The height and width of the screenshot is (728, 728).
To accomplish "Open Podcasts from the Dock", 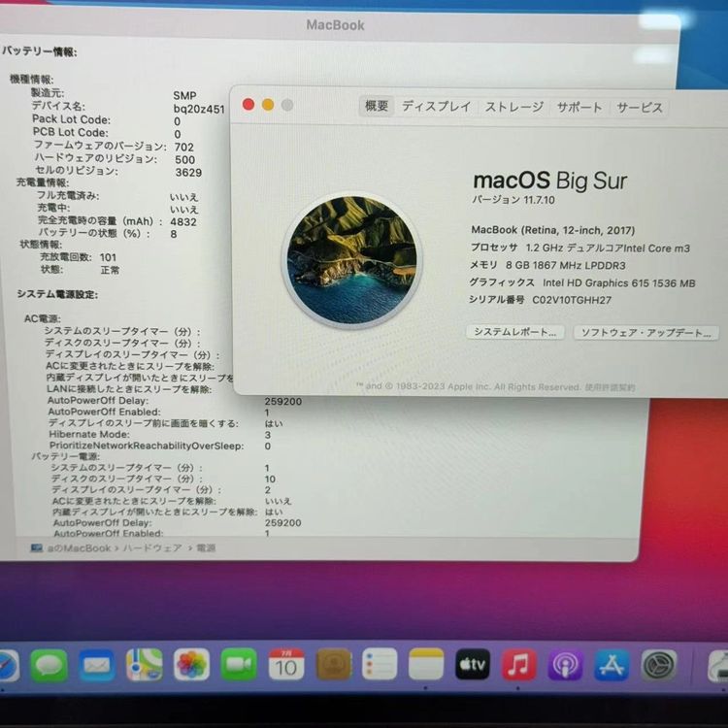I will coord(565,665).
